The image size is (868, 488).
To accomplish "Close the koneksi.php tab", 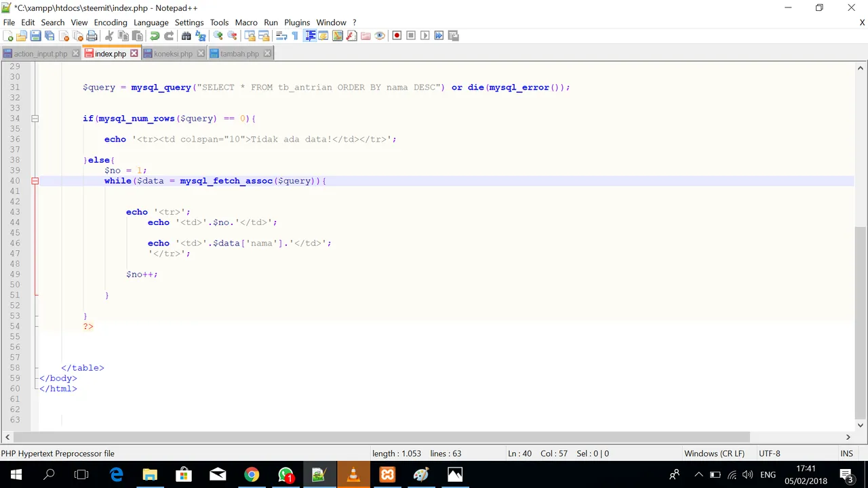I will (201, 54).
